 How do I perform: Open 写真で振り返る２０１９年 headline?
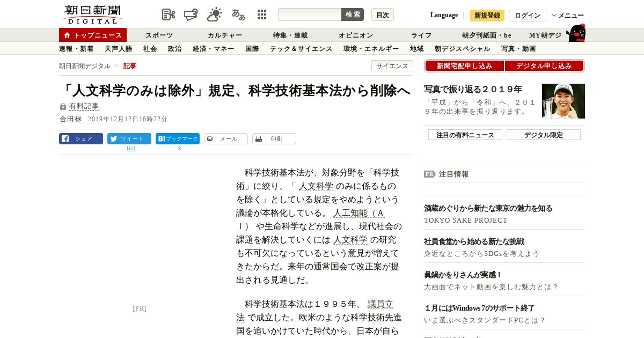pyautogui.click(x=473, y=89)
